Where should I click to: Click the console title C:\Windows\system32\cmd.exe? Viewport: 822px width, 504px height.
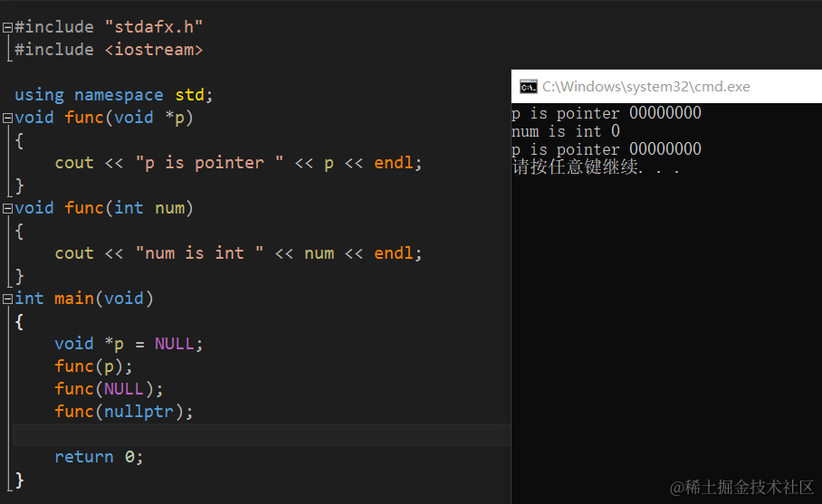[645, 87]
